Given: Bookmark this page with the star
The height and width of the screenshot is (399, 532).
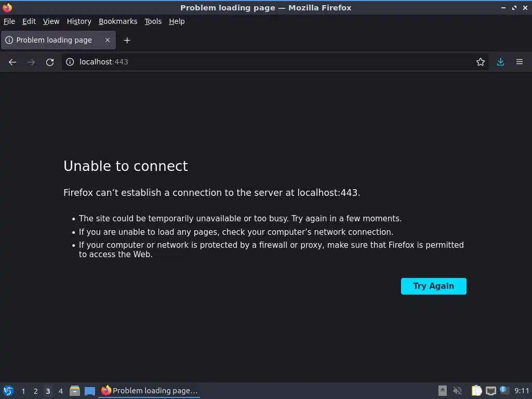Looking at the screenshot, I should coord(481,62).
